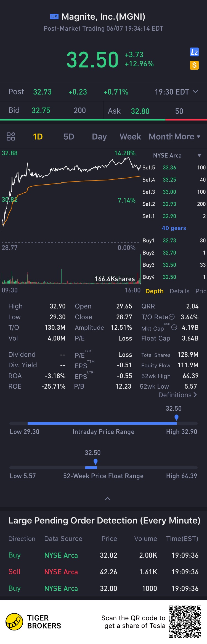207x644 pixels.
Task: Tap the Sell order at 42.26
Action: [104, 572]
